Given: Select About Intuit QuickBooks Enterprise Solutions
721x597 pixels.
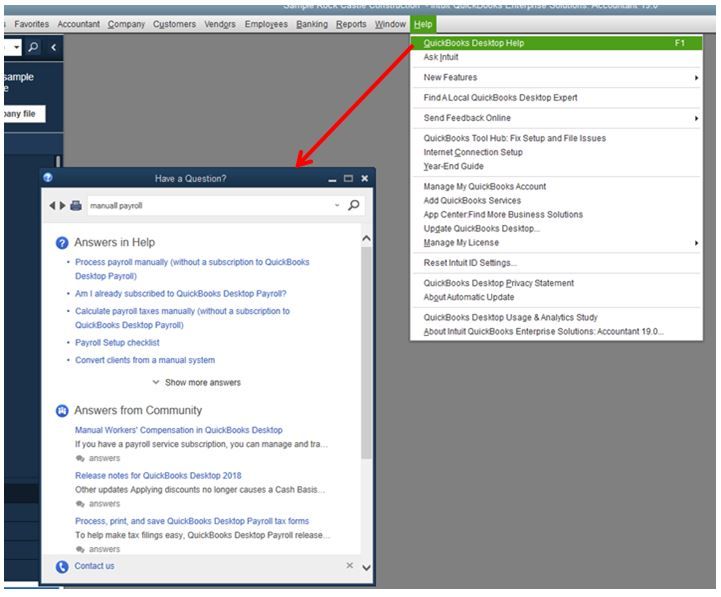Looking at the screenshot, I should [556, 331].
